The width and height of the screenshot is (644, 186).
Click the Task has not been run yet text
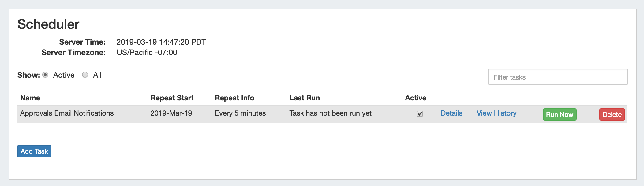tap(331, 113)
